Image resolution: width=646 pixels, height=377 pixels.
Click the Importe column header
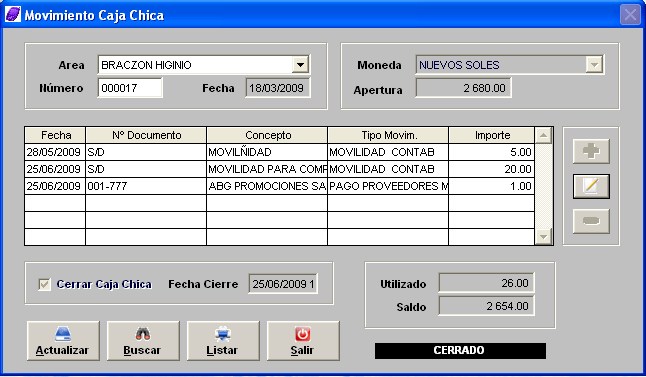[x=492, y=135]
